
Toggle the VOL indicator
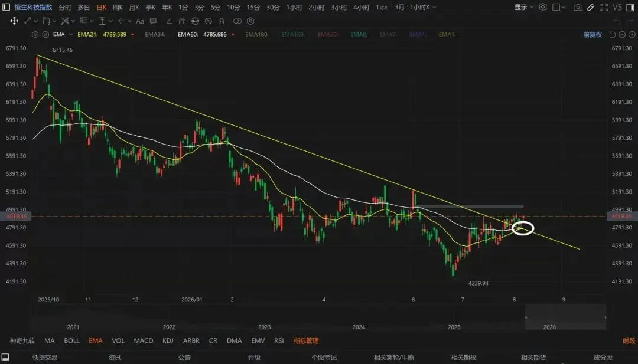tap(118, 341)
